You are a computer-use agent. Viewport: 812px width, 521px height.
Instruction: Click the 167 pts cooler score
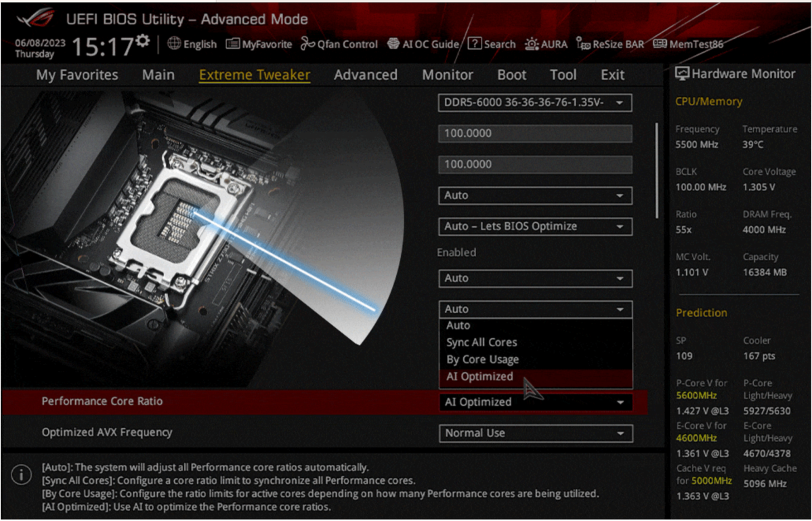pyautogui.click(x=758, y=356)
